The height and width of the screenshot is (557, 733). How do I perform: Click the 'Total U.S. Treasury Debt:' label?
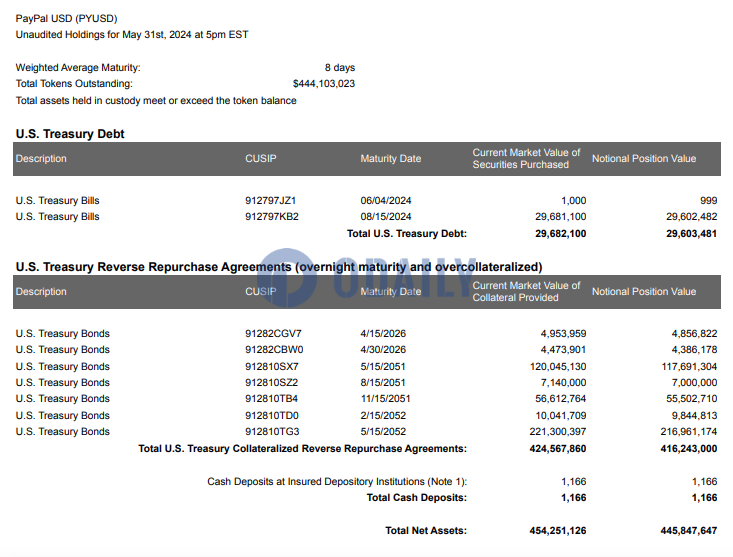click(407, 234)
